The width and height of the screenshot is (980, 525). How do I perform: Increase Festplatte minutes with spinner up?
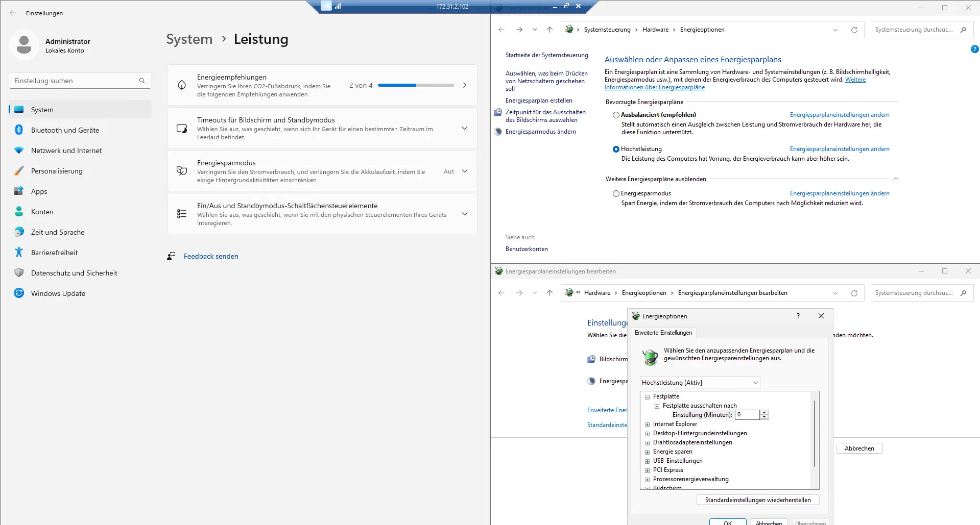[764, 412]
